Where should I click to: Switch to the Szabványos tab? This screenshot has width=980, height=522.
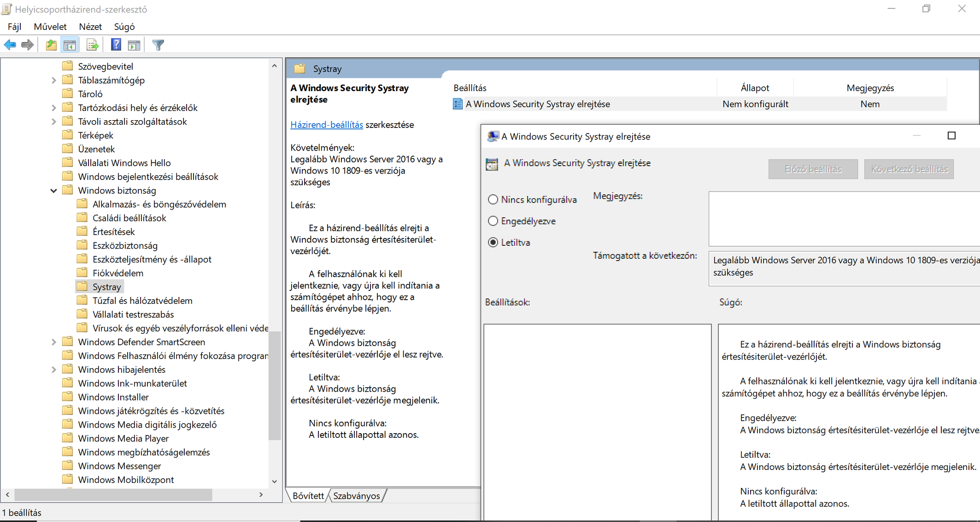[357, 496]
